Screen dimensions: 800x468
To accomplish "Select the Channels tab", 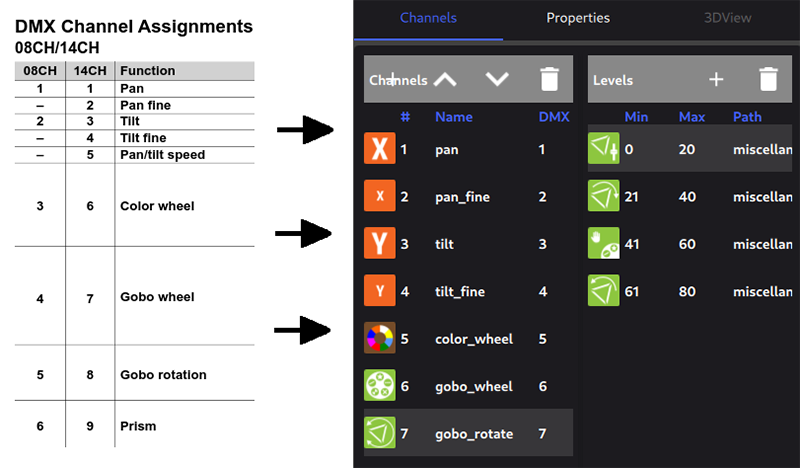I will (428, 18).
